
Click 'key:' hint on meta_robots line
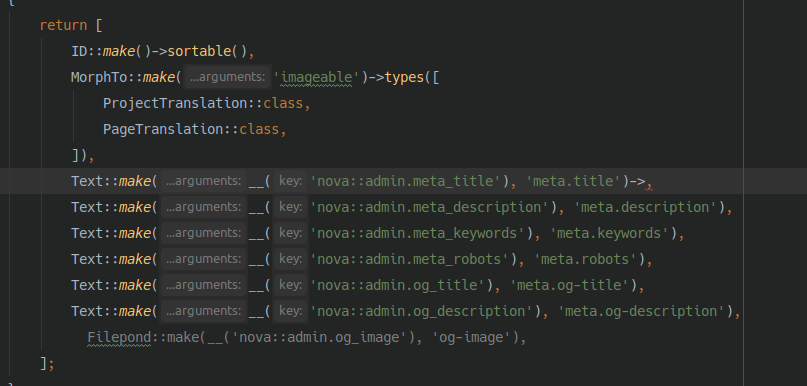[290, 259]
